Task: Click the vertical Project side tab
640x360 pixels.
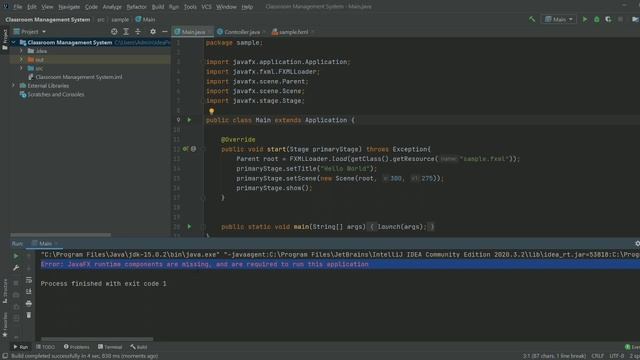Action: tap(5, 40)
